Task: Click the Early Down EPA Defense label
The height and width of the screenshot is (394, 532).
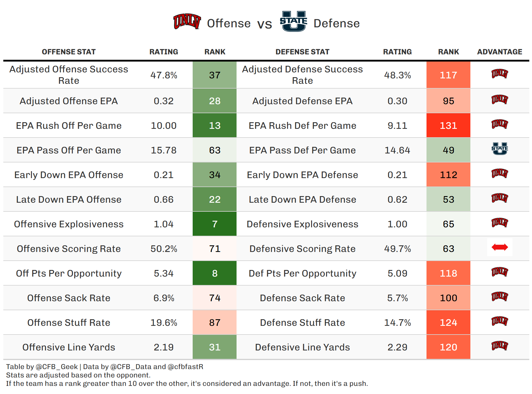Action: click(302, 175)
